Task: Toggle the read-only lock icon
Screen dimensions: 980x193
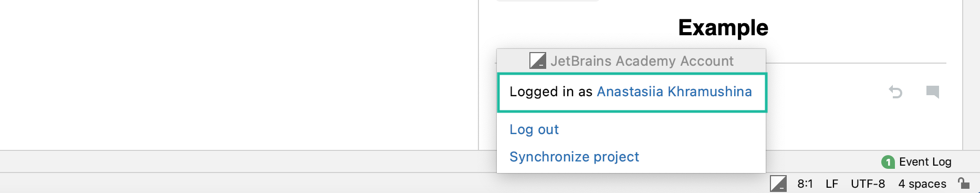Action: click(x=964, y=183)
